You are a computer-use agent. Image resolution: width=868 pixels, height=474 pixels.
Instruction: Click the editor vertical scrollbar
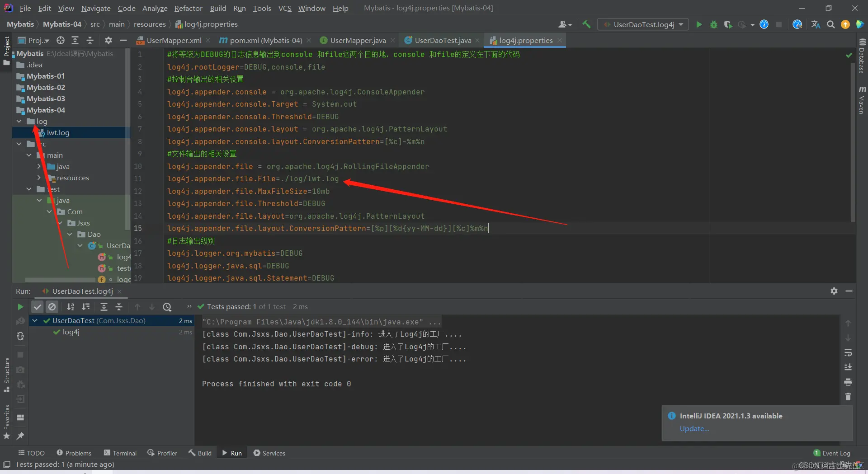pos(853,142)
